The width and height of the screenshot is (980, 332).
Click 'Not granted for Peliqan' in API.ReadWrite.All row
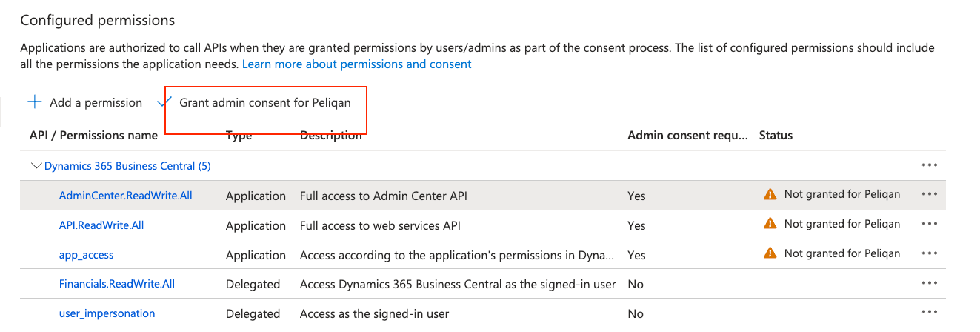click(x=842, y=223)
